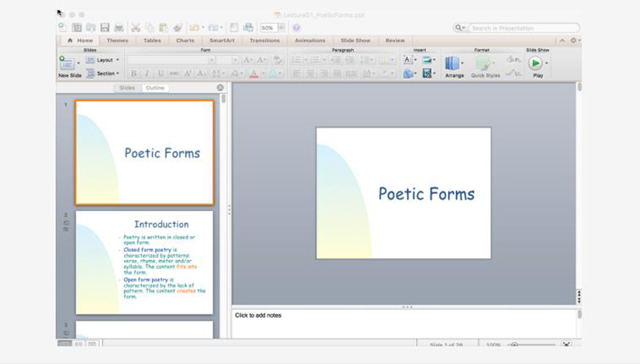Image resolution: width=640 pixels, height=364 pixels.
Task: Click the Save disk icon in toolbar
Action: pyautogui.click(x=105, y=28)
